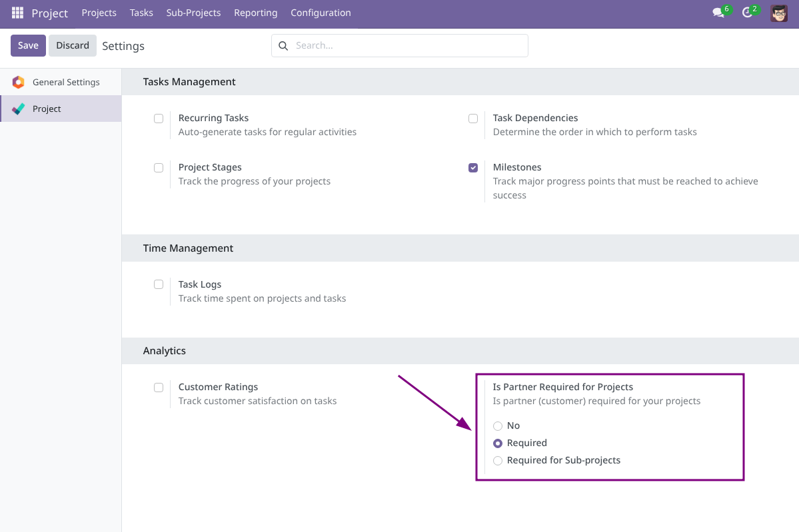Discard the pending settings changes
799x532 pixels.
click(72, 45)
